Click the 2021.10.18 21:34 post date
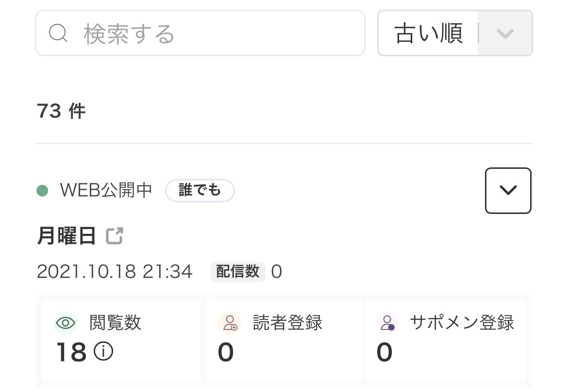 pos(115,272)
